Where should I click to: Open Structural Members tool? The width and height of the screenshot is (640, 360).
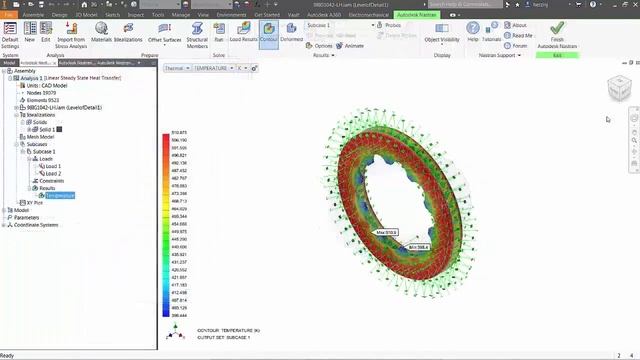pos(197,35)
